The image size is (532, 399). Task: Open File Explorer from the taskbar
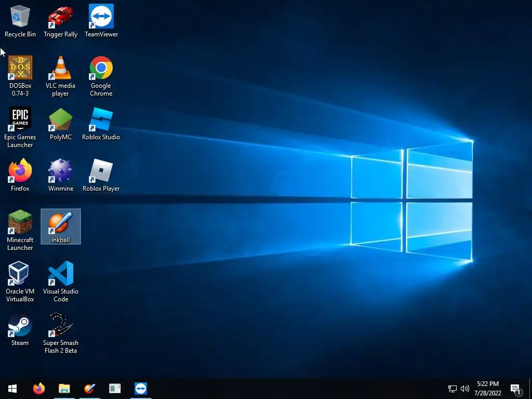64,389
